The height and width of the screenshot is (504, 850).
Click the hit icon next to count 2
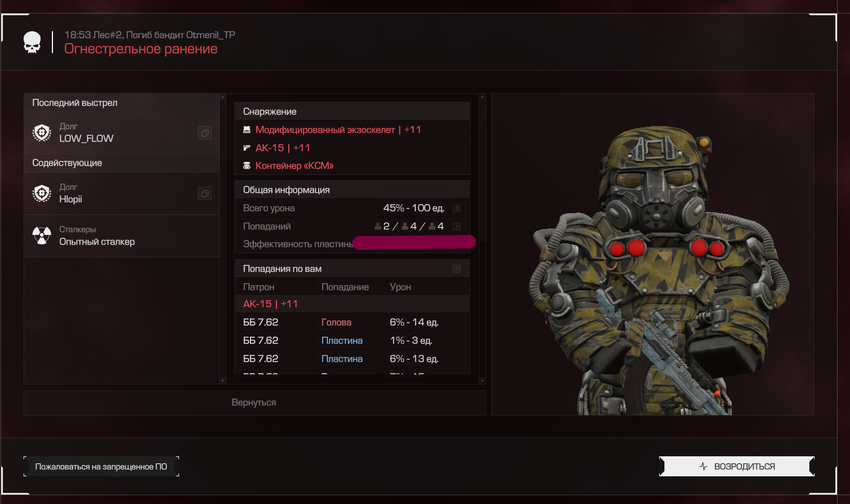pyautogui.click(x=378, y=226)
